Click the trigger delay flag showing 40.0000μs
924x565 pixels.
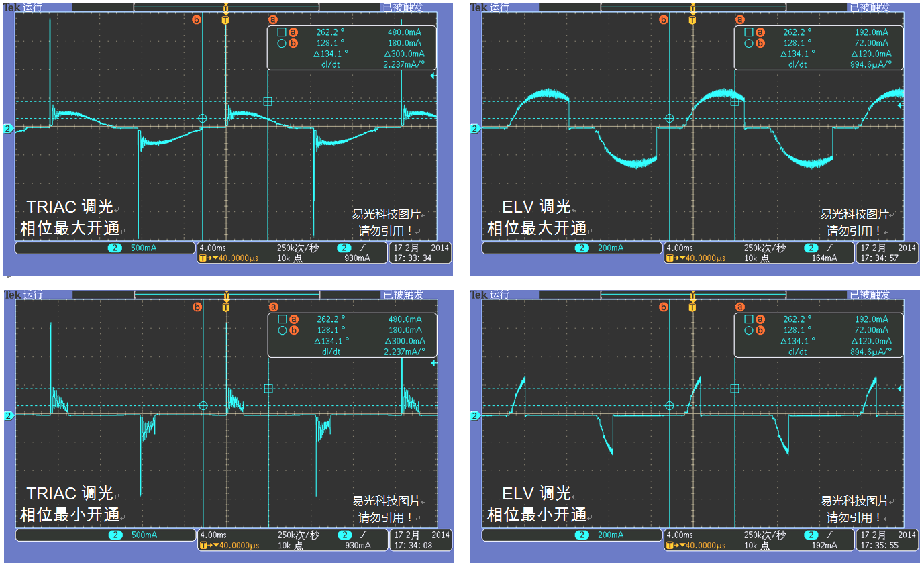(x=228, y=256)
